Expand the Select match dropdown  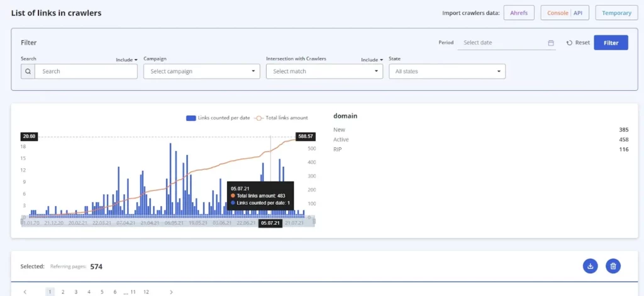tap(325, 71)
